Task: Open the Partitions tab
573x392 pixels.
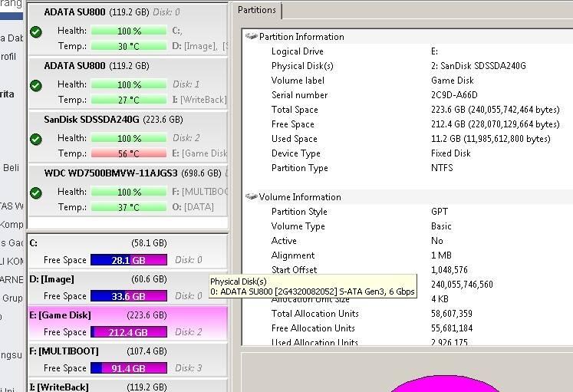Action: (256, 10)
